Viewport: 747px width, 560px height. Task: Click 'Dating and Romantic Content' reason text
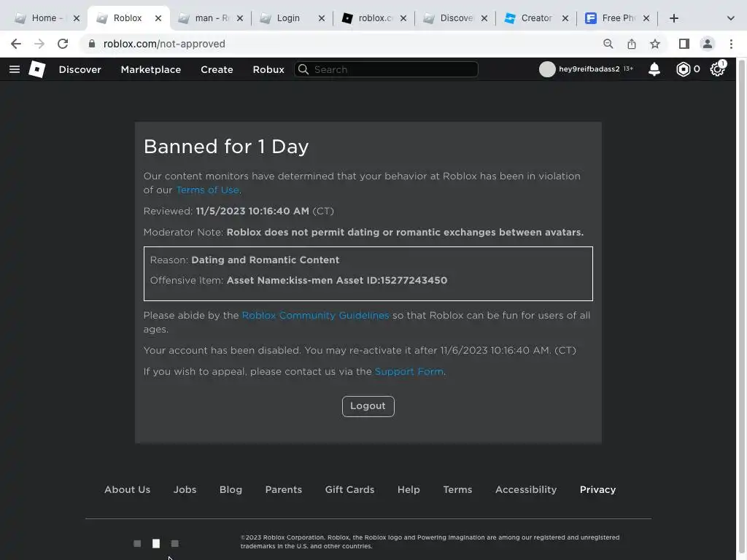pos(266,260)
